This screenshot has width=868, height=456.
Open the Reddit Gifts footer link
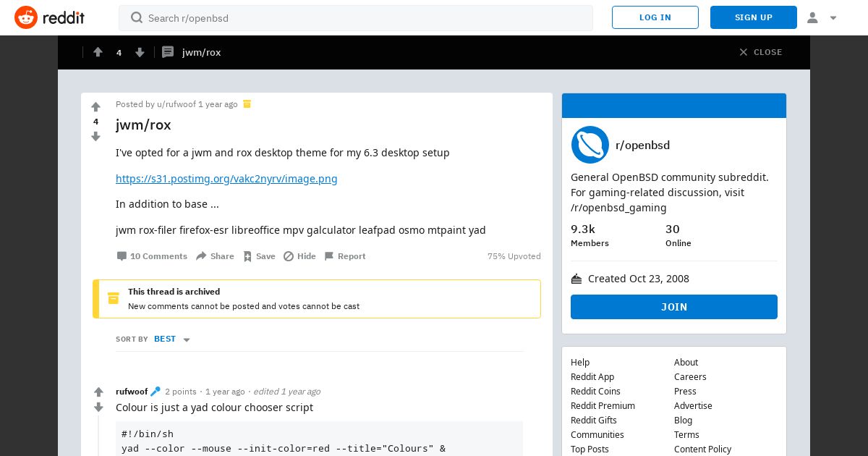[594, 421]
